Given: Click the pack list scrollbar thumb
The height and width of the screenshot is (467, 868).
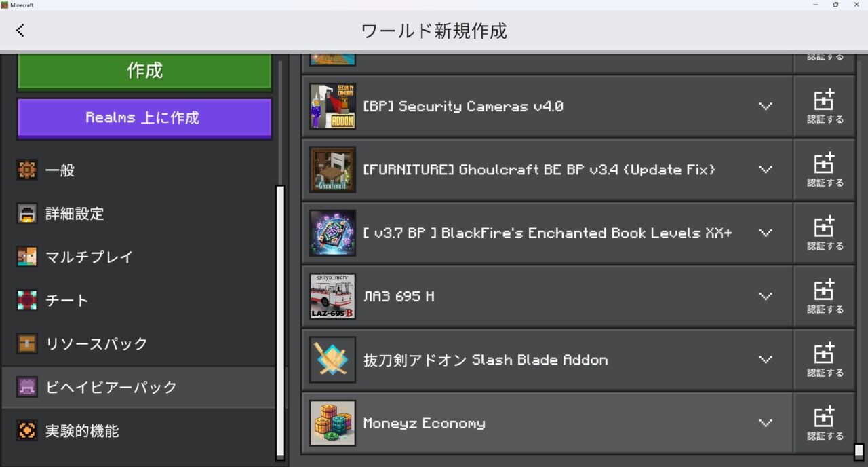Looking at the screenshot, I should (859, 451).
